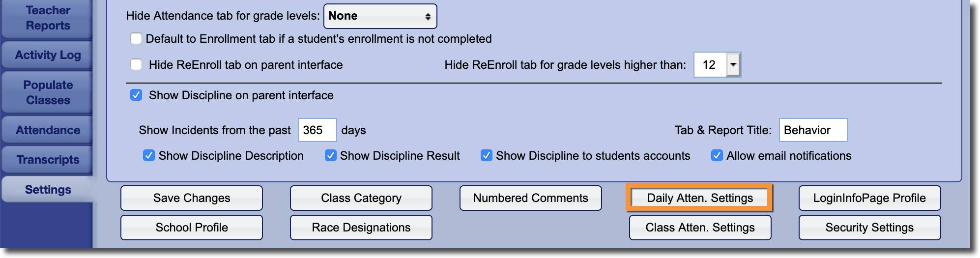Expand the Hide Attendance grade levels dropdown
Viewport: 980px width, 258px height.
(x=380, y=16)
